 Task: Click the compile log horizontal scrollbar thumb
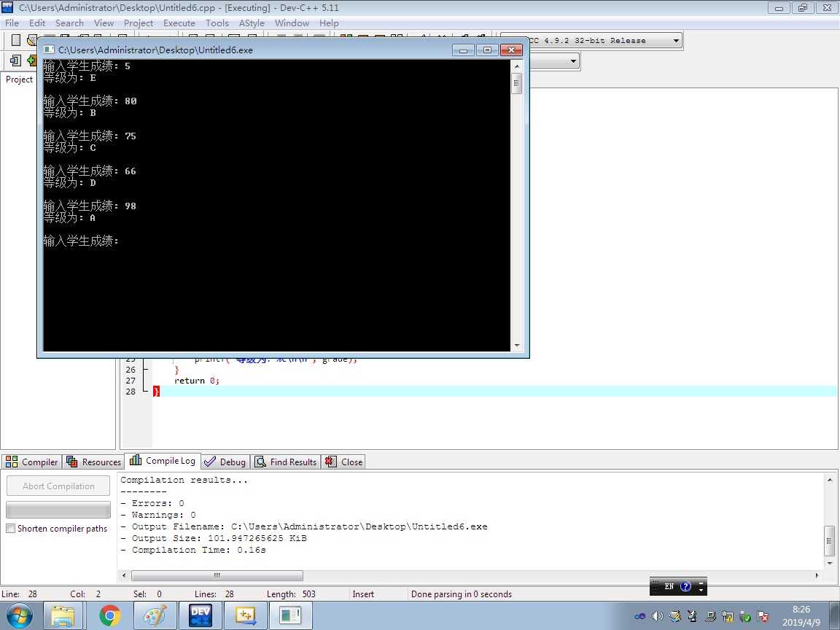point(217,575)
